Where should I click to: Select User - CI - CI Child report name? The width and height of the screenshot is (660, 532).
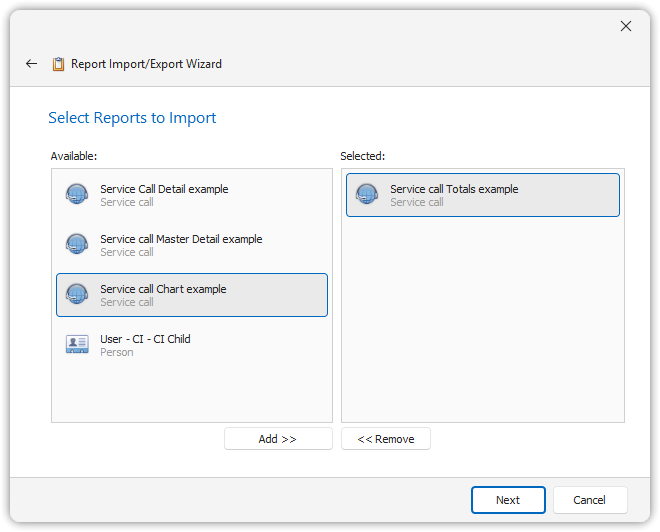tap(145, 339)
